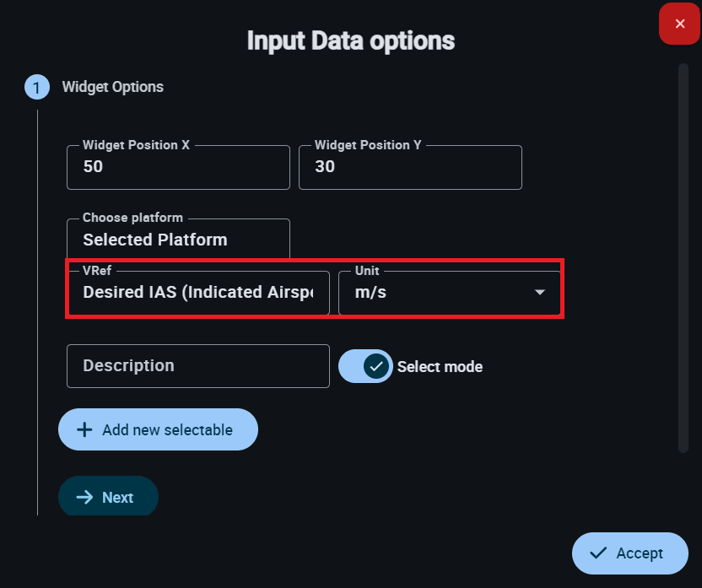
Task: Click the arrow icon on the Next button
Action: 84,498
